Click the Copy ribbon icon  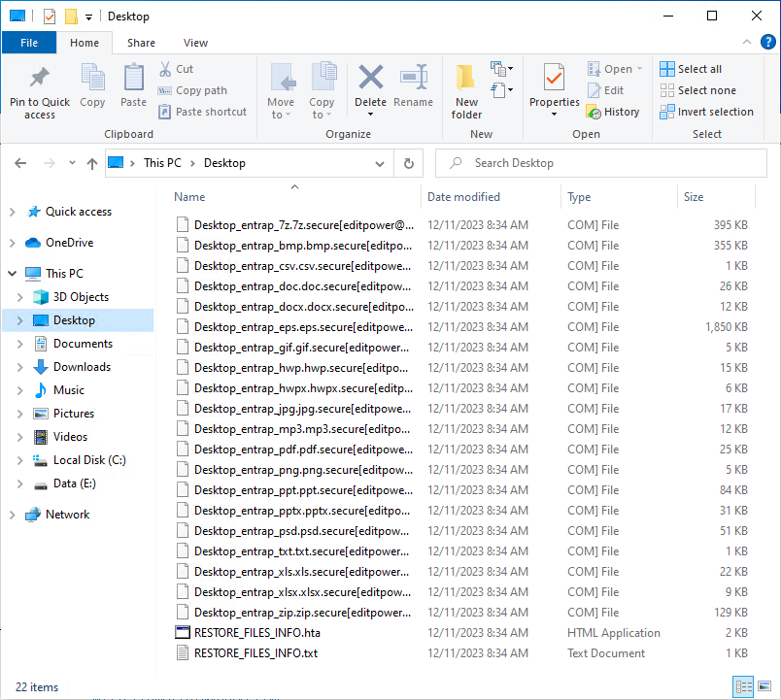(x=92, y=78)
